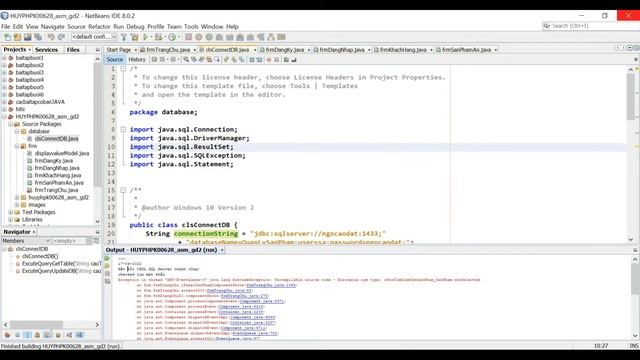Image resolution: width=640 pixels, height=360 pixels.
Task: Collapse the database package node
Action: 17,131
